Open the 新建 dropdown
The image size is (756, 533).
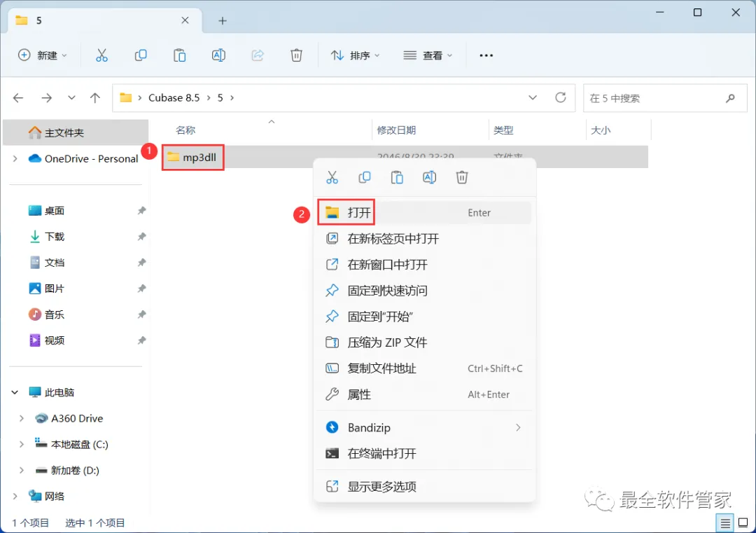(x=43, y=55)
